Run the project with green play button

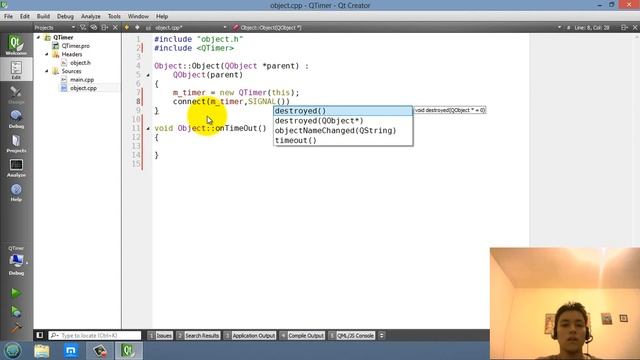pyautogui.click(x=16, y=293)
